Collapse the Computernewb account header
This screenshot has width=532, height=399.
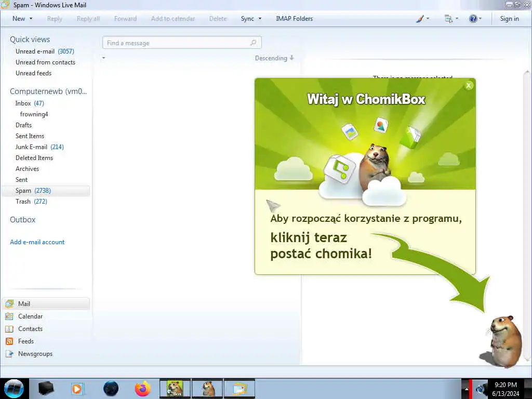click(x=48, y=91)
